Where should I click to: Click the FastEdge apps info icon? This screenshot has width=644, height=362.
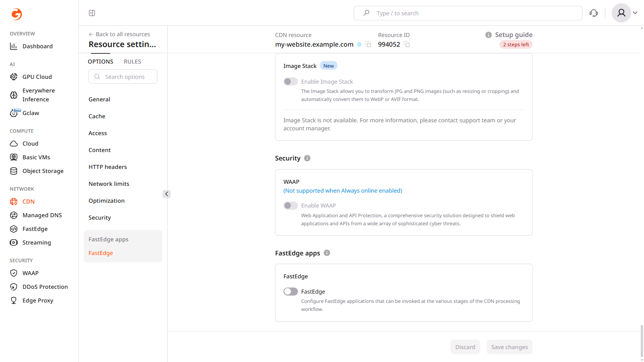pyautogui.click(x=327, y=253)
